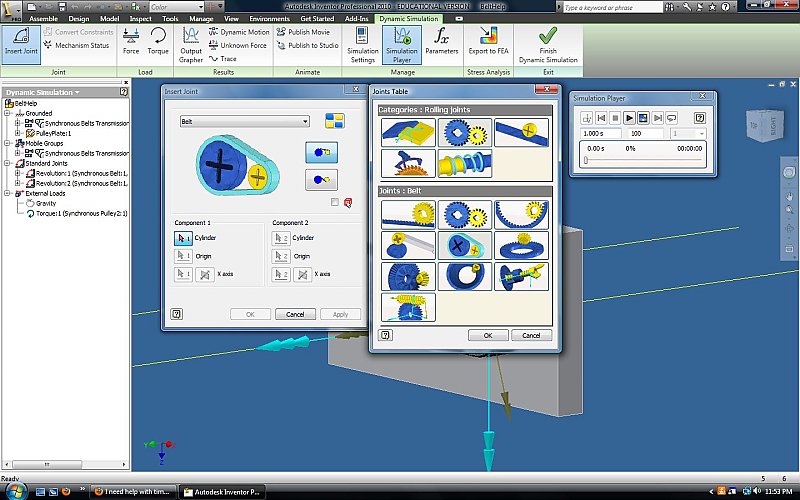
Task: Flip the Component 1 X axis direction
Action: pyautogui.click(x=205, y=274)
